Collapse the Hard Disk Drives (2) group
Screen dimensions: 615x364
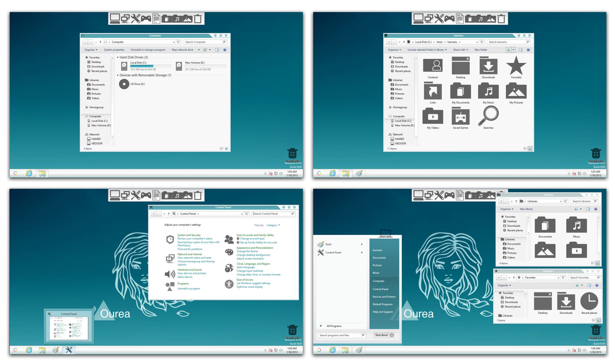(x=117, y=57)
